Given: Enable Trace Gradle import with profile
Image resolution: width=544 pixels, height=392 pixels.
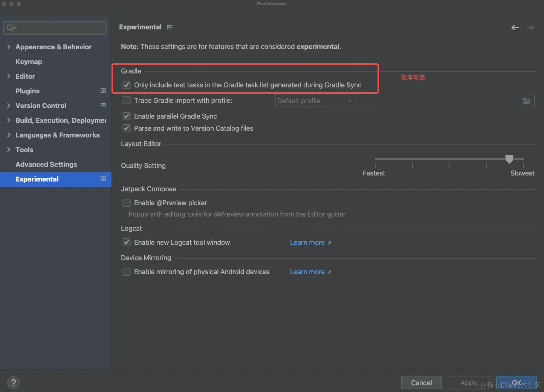Looking at the screenshot, I should pyautogui.click(x=127, y=101).
